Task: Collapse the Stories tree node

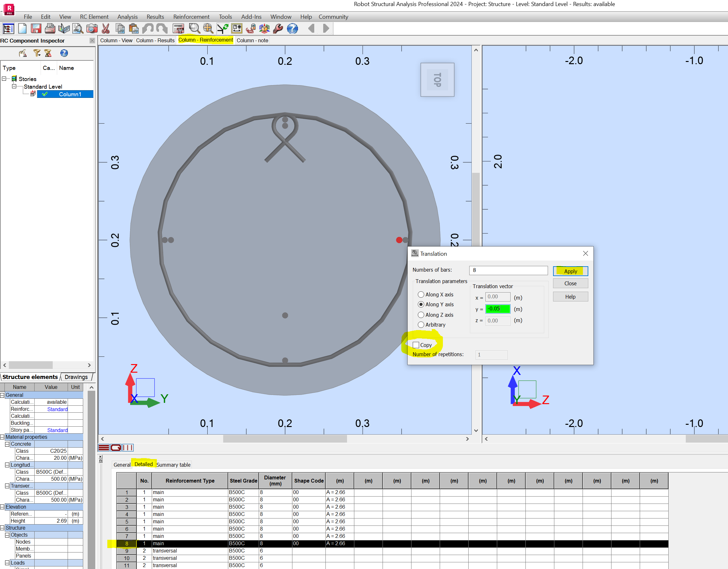Action: coord(4,79)
